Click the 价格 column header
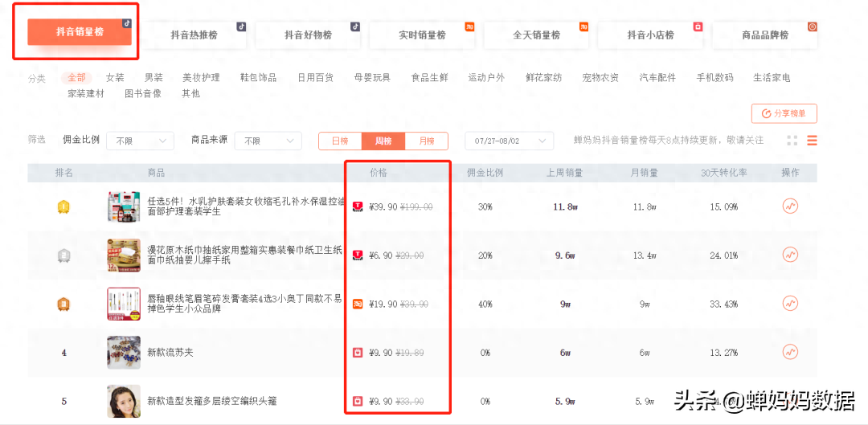Viewport: 868px width, 425px height. pyautogui.click(x=379, y=173)
